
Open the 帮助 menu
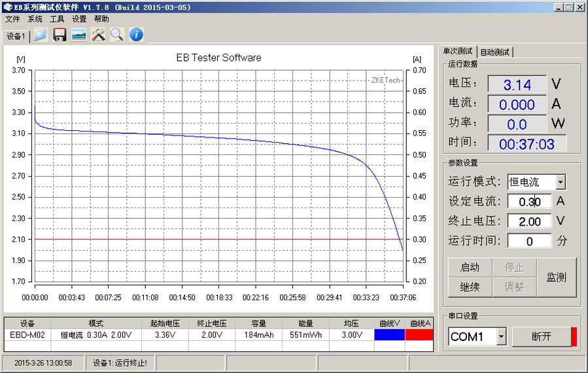coord(101,20)
